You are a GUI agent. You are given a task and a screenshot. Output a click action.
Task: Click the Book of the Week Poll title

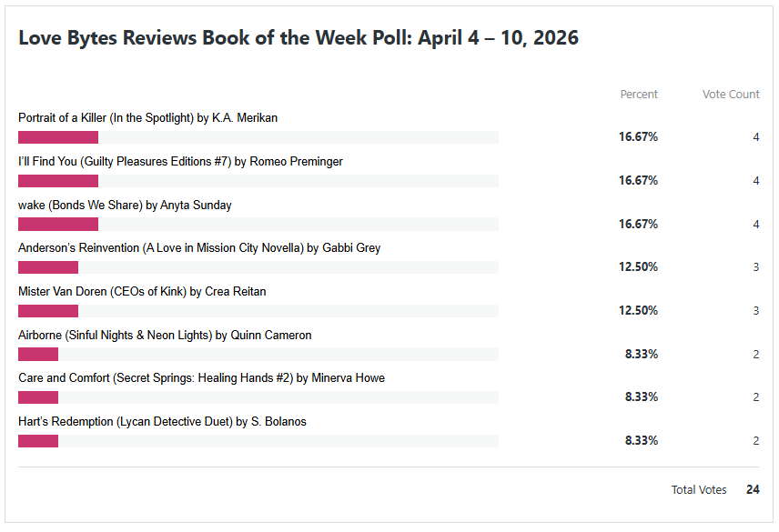pos(298,38)
